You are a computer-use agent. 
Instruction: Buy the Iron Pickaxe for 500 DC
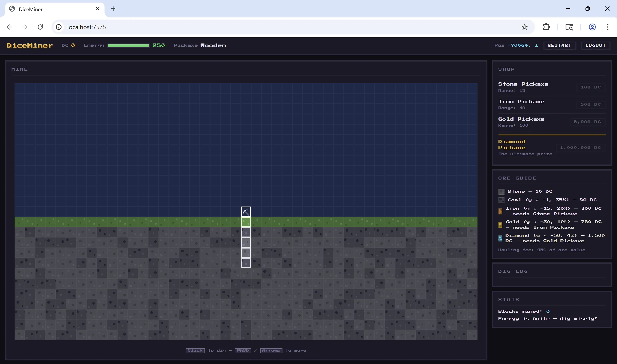[x=590, y=105]
